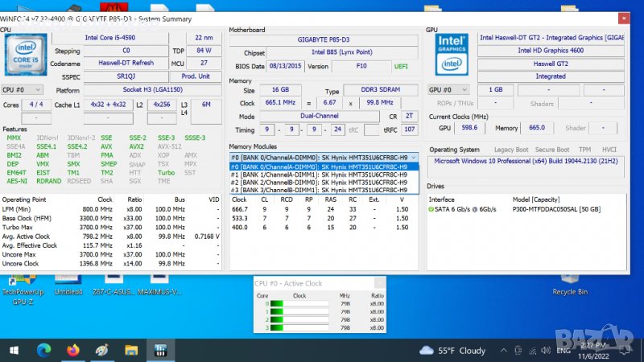644x362 pixels.
Task: Open the 55°F Cloudy weather widget
Action: tap(453, 351)
